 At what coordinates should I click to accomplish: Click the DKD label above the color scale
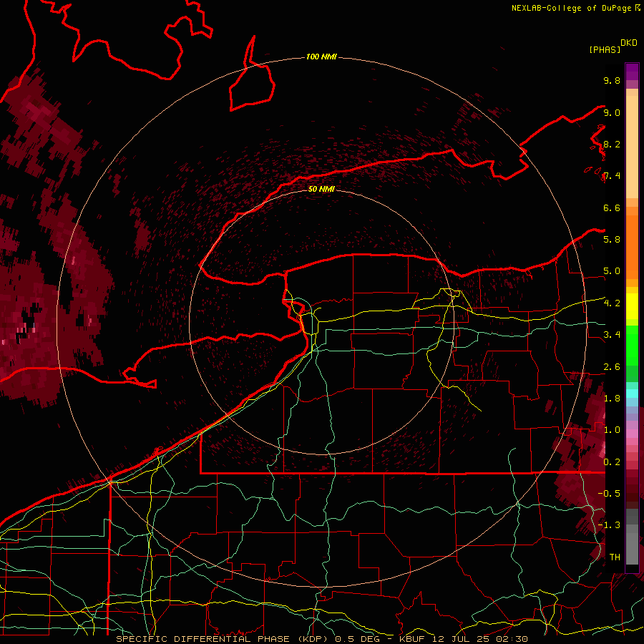point(628,43)
